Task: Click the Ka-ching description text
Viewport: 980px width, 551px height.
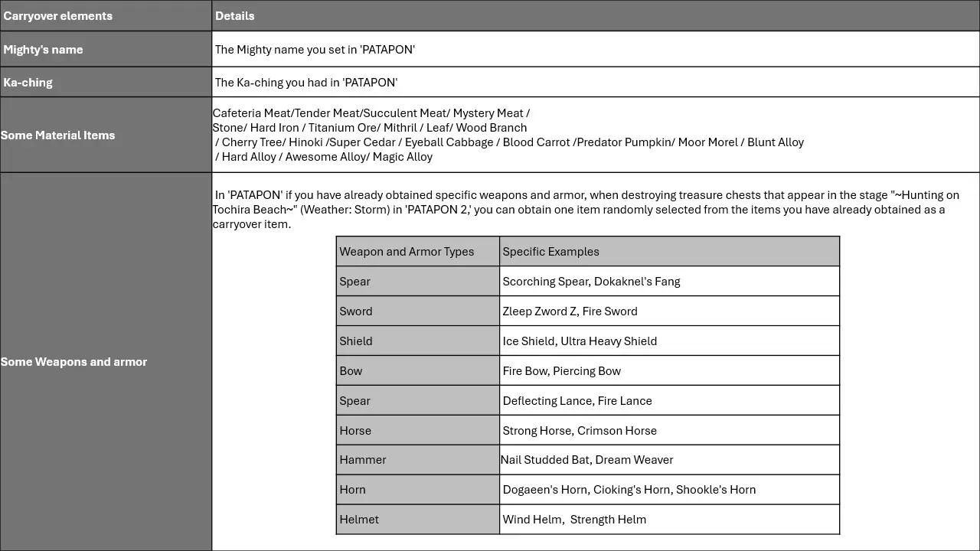Action: click(x=306, y=83)
